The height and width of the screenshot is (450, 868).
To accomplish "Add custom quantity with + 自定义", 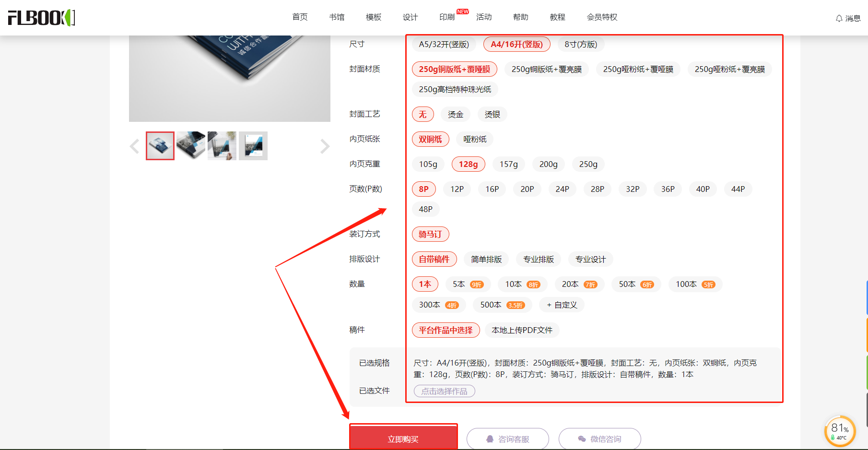I will pos(562,305).
